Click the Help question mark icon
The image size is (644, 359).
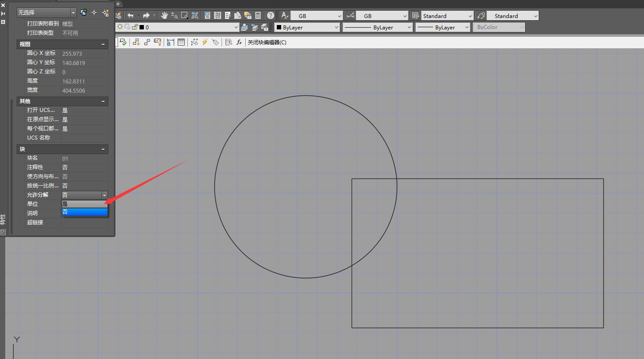click(x=271, y=16)
